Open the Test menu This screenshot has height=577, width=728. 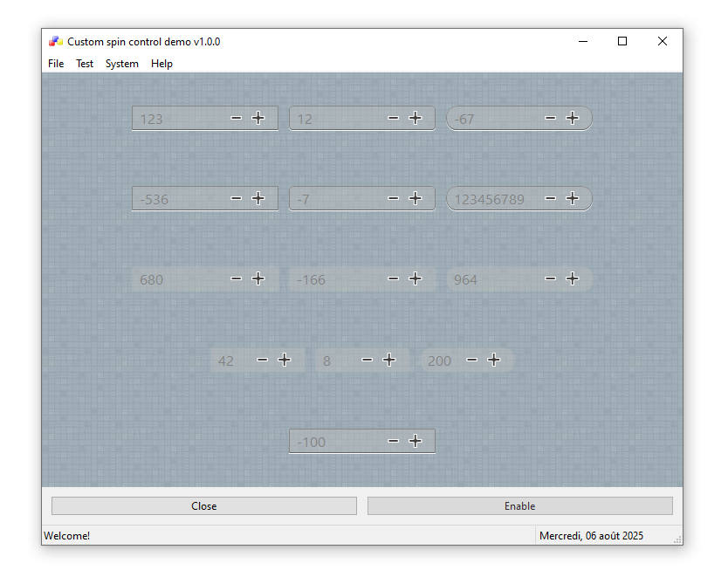(85, 64)
